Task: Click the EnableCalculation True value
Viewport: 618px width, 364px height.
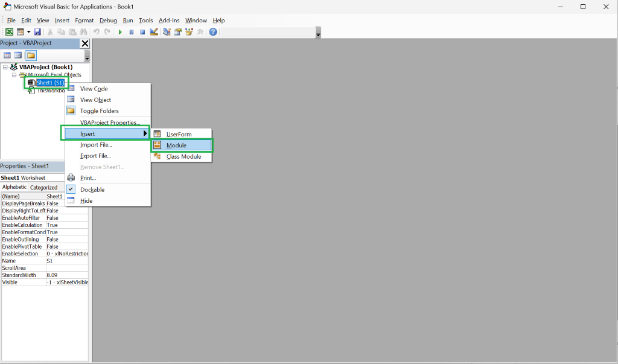Action: click(x=67, y=225)
